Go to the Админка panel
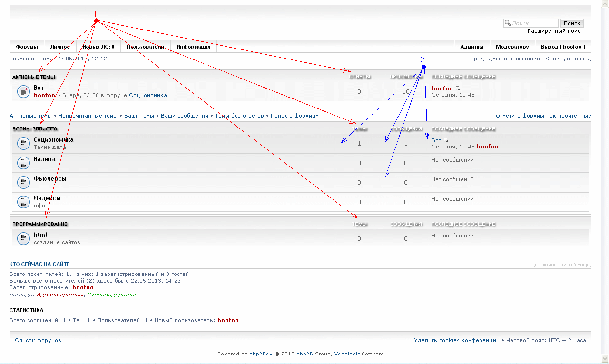The image size is (609, 364). click(x=471, y=47)
